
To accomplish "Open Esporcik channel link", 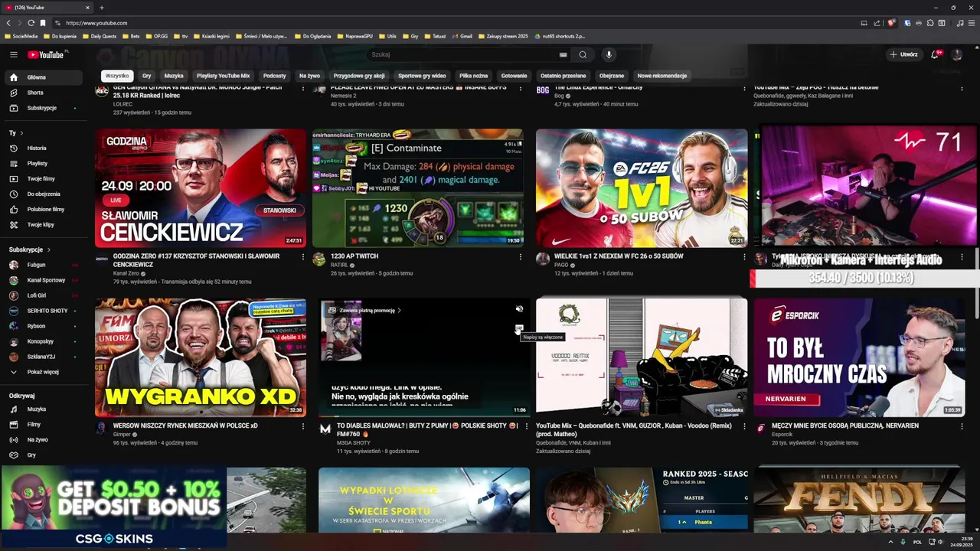I will tap(782, 434).
